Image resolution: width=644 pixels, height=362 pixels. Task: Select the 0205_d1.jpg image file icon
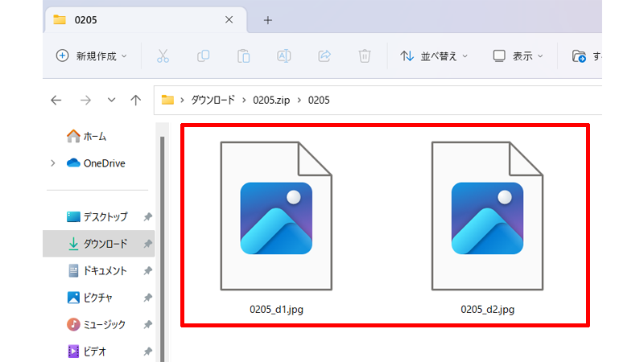coord(276,216)
